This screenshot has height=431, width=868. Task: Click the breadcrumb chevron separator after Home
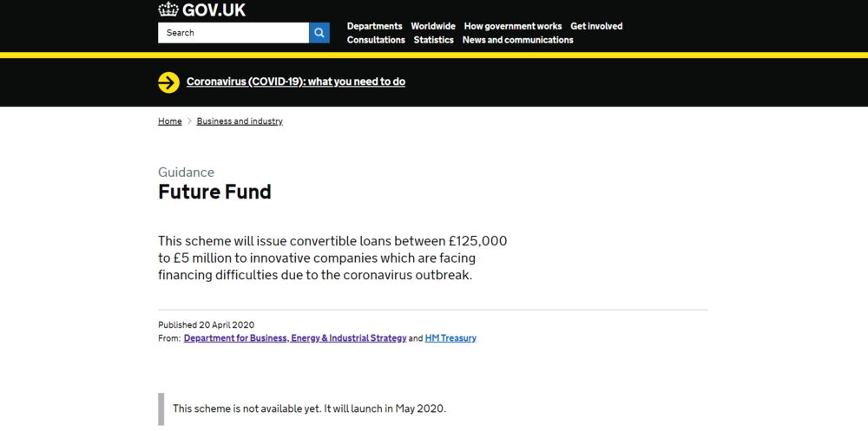(189, 121)
